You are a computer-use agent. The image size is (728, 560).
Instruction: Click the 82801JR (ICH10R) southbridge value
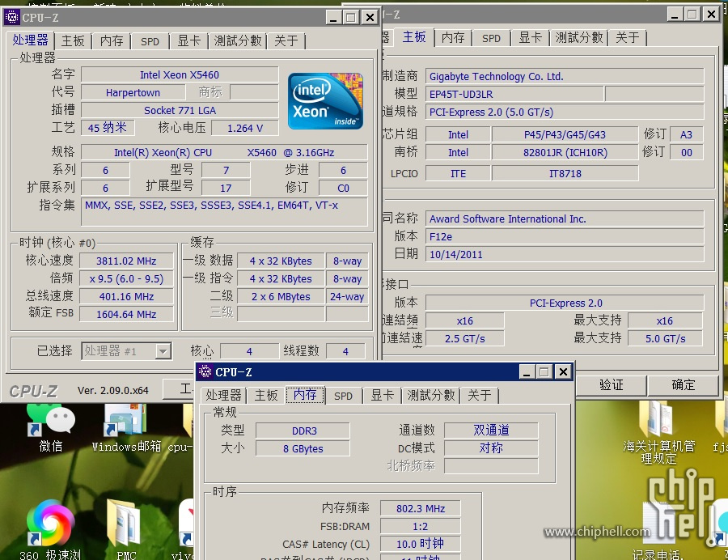pos(565,152)
